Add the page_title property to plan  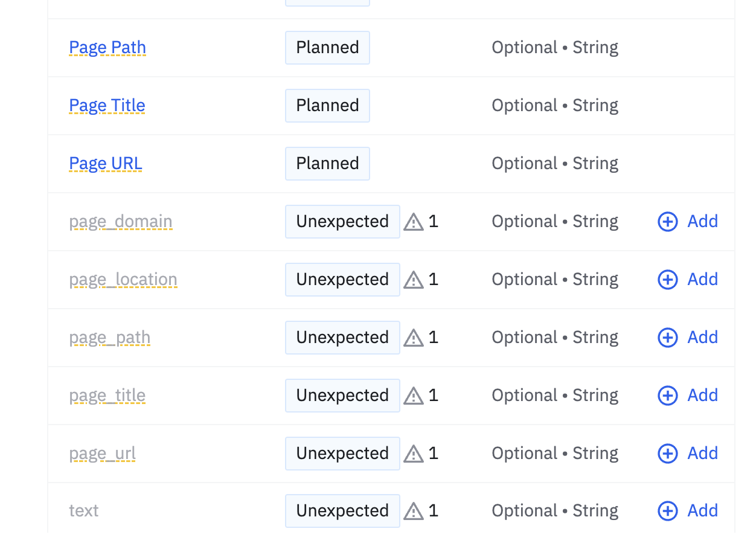(688, 396)
